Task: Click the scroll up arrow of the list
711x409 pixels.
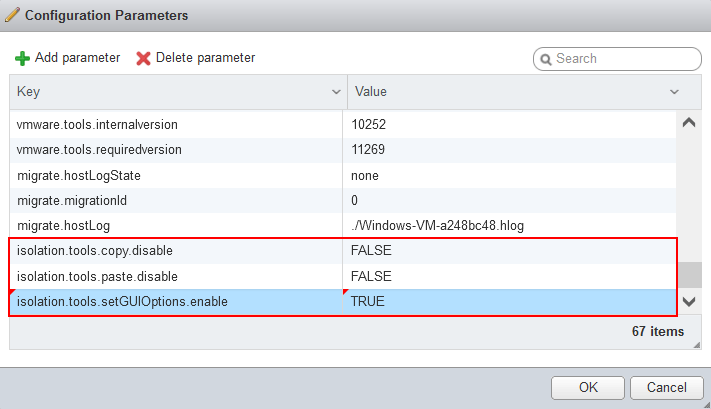Action: pos(689,122)
